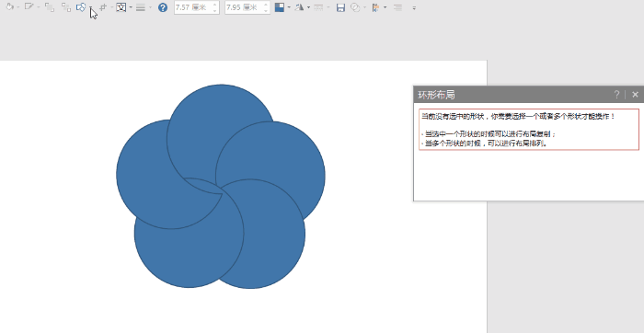Open the flag icon dropdown arrow
The image size is (644, 333).
(385, 7)
